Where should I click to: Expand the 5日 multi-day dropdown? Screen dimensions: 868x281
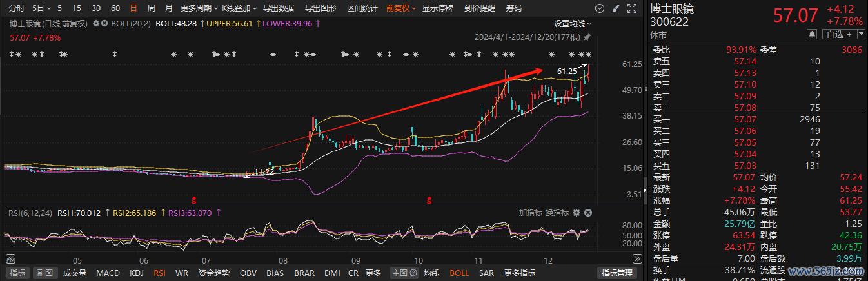41,8
